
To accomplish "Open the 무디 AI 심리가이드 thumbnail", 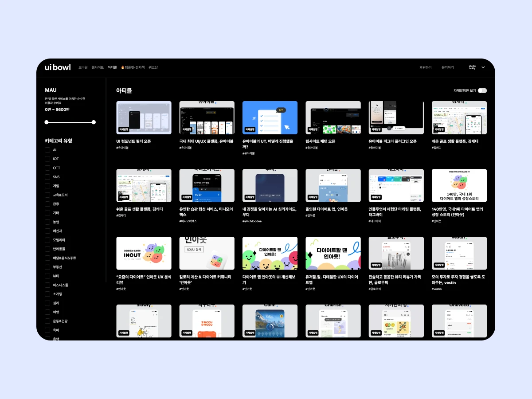I will point(270,185).
